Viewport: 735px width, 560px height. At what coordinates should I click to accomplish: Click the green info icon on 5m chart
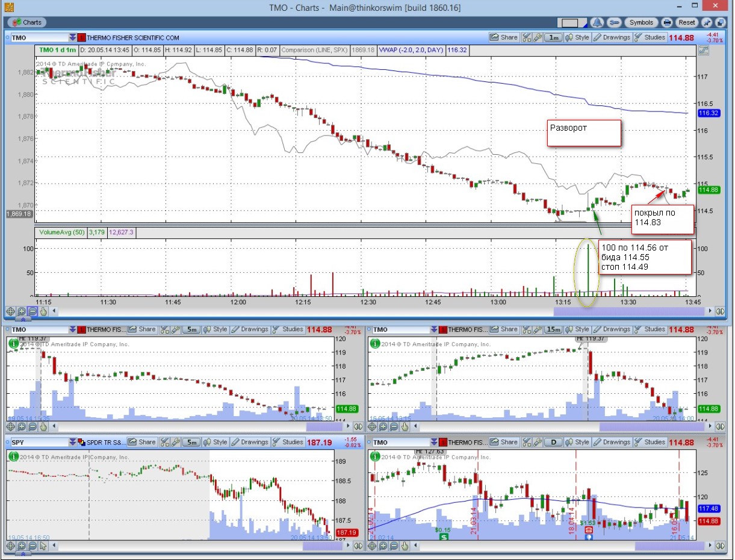click(13, 343)
